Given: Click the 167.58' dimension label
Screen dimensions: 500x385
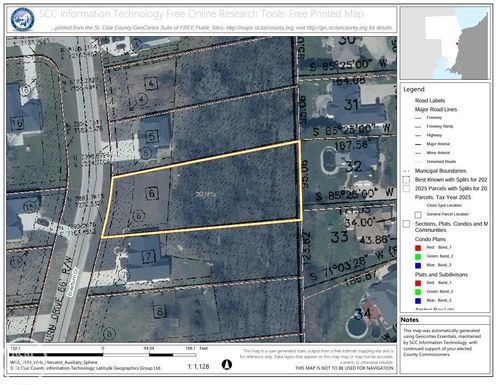Looking at the screenshot, I should click(x=353, y=146).
